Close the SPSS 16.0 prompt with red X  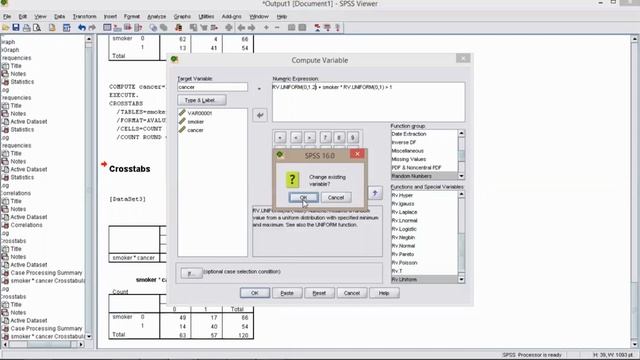pos(357,154)
